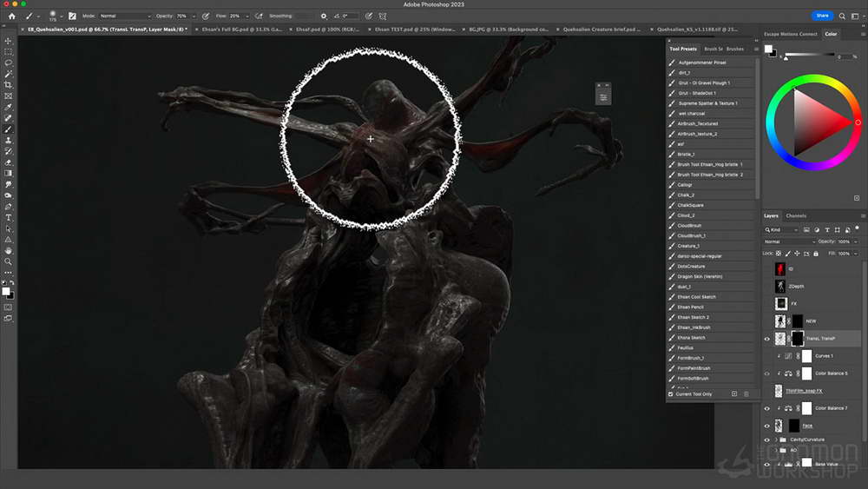Select Ehsan Pencil tool preset
Screen dimensions: 868x489
pyautogui.click(x=712, y=307)
